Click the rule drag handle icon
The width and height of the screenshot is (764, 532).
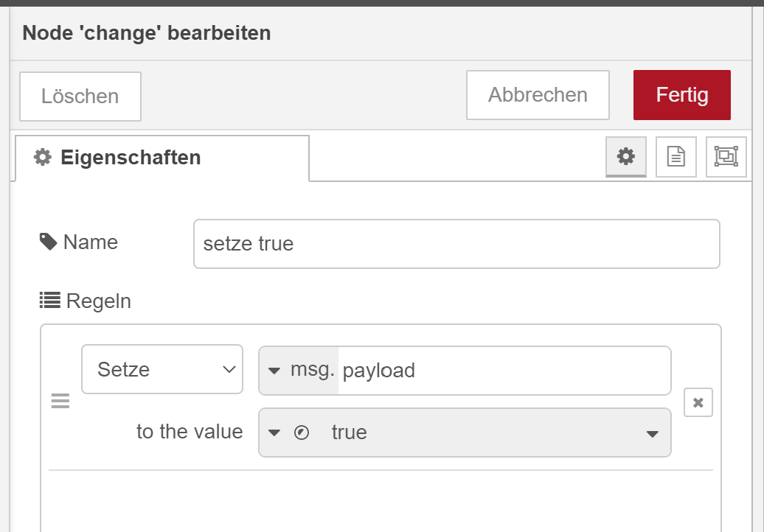[60, 401]
